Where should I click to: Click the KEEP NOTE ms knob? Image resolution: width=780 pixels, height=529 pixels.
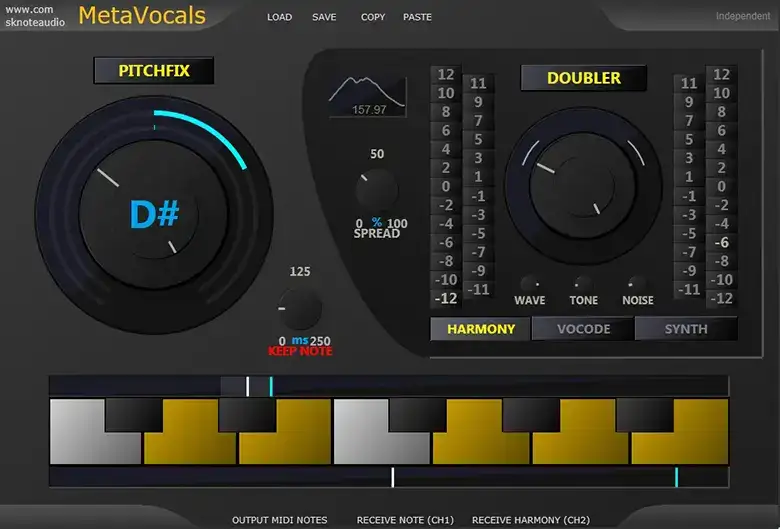(299, 309)
